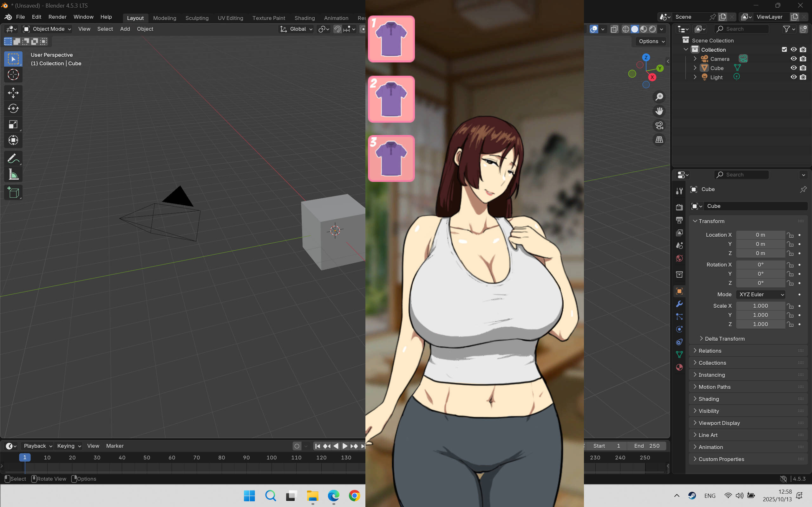Toggle the Collection enable checkbox
812x507 pixels.
tap(784, 49)
